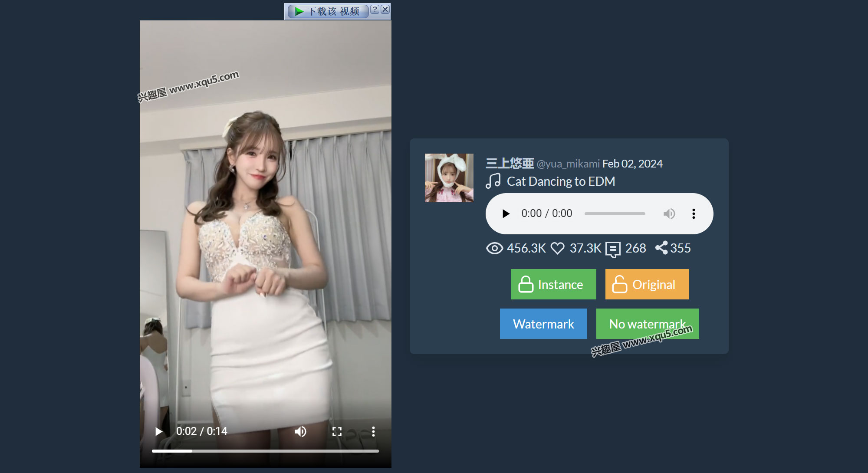Click the heart likes icon

[x=557, y=248]
